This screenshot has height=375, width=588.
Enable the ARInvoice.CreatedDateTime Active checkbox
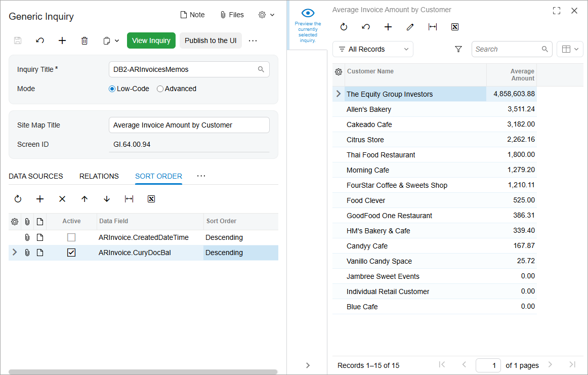pos(71,237)
